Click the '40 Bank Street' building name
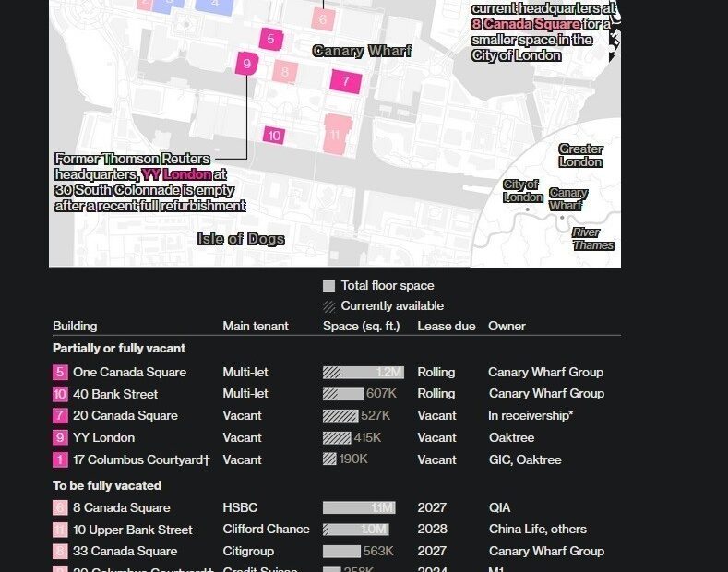 (115, 394)
